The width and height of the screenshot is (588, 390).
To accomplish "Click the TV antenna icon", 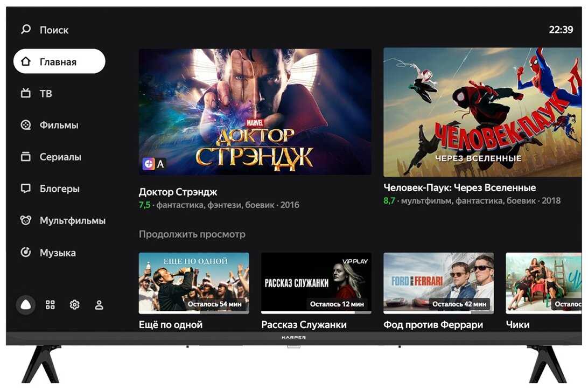I will pyautogui.click(x=25, y=93).
